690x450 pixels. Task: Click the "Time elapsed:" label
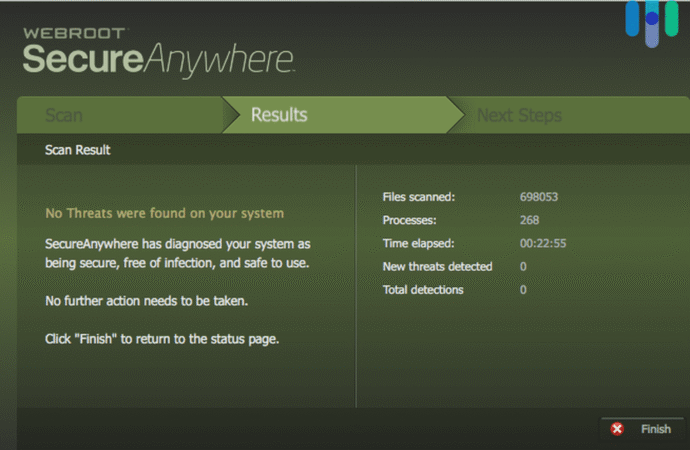(418, 243)
